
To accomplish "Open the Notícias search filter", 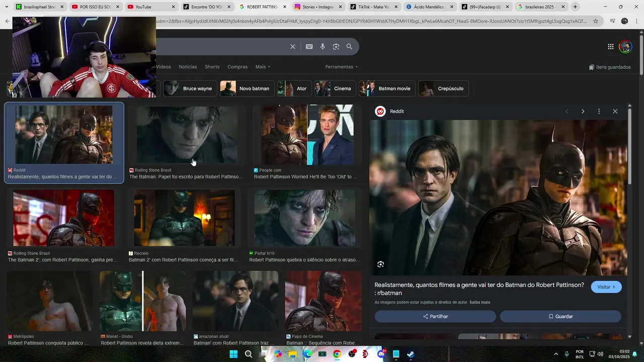I will (188, 67).
